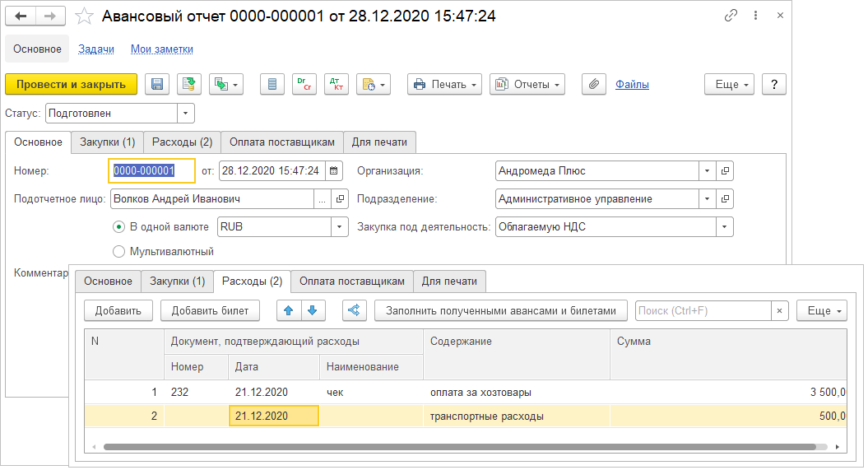Viewport: 868px width, 470px height.
Task: Click the highlighted date cell 21.12.2020 in row 2
Action: pos(273,416)
